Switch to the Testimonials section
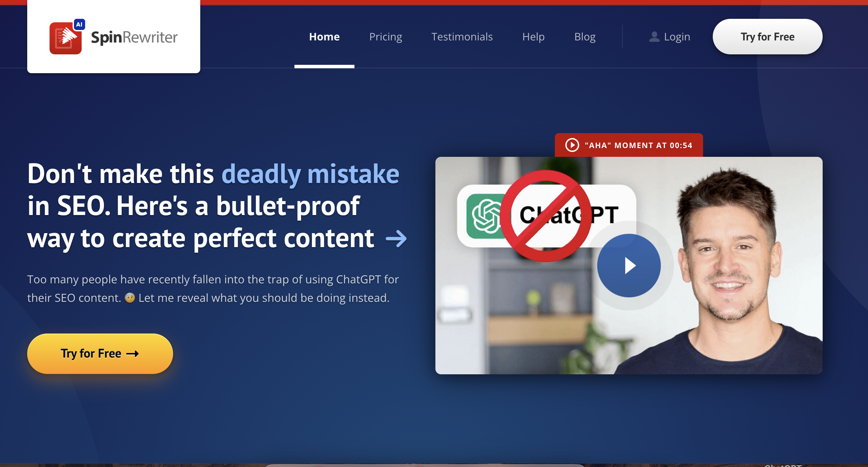Viewport: 868px width, 467px height. (462, 36)
